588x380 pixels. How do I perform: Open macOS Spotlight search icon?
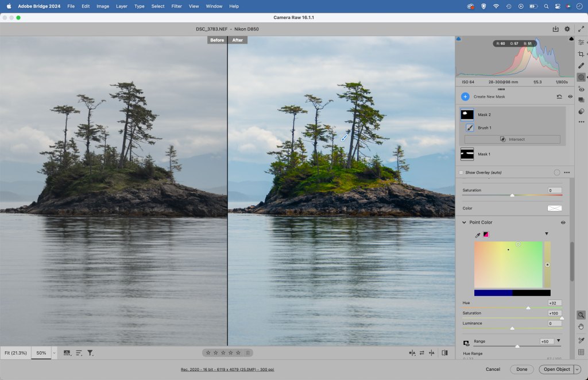(546, 6)
